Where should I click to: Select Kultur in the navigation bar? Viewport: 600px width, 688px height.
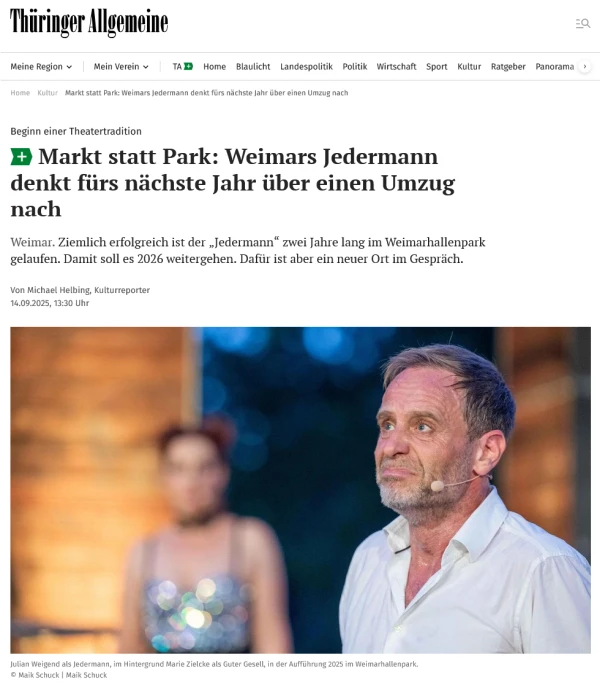tap(469, 66)
